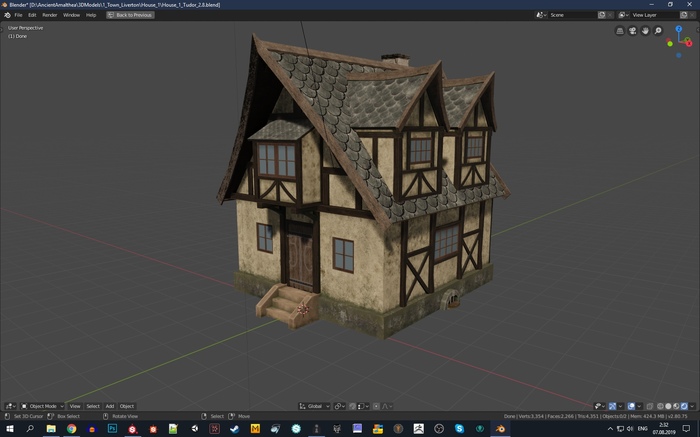
Task: Toggle perspective/orthographic view icon
Action: pyautogui.click(x=620, y=31)
